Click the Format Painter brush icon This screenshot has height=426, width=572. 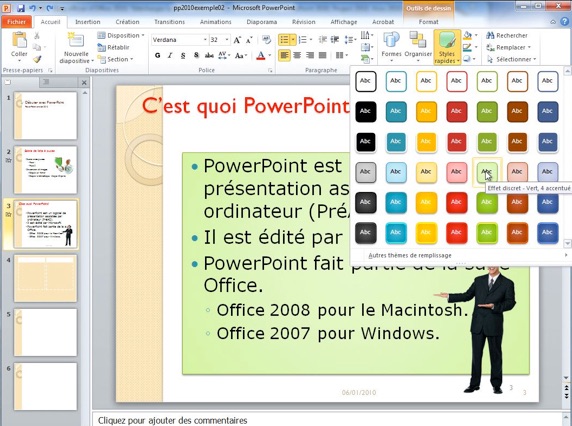point(37,59)
